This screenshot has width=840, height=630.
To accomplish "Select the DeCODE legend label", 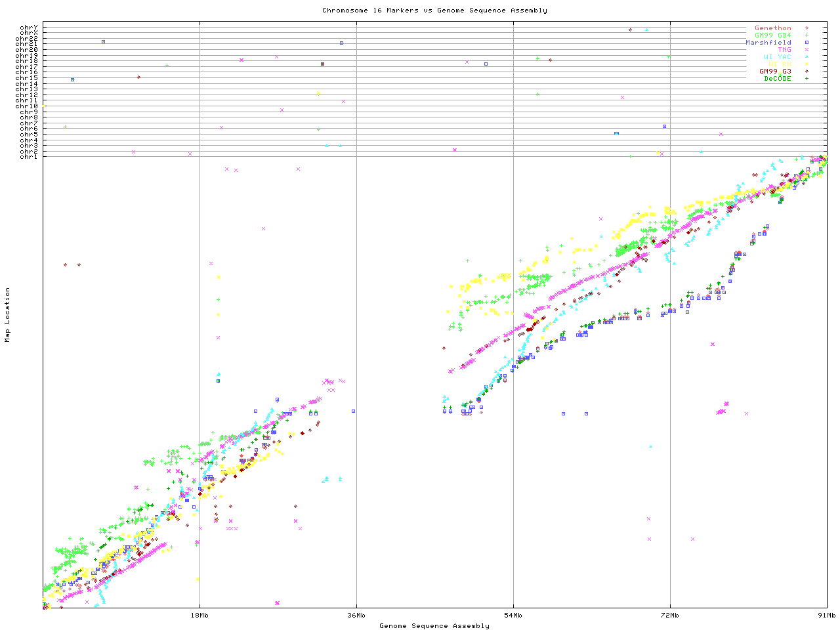I will click(777, 79).
